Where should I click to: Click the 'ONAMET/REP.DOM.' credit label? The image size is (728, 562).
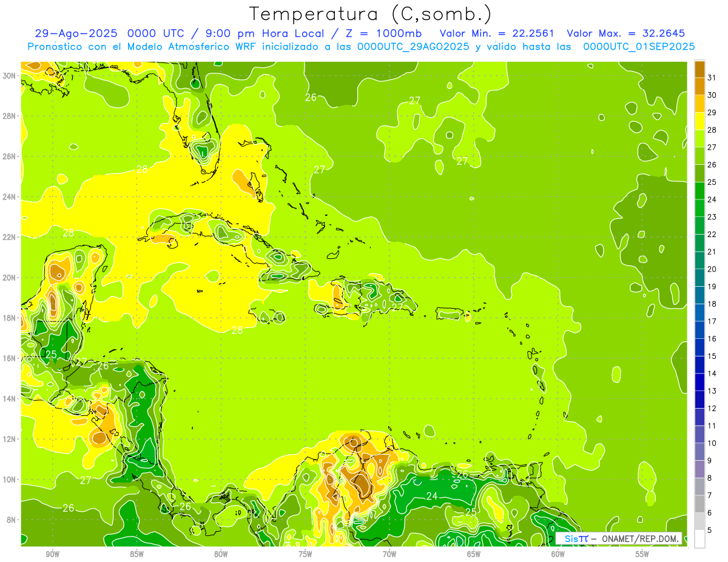coord(640,538)
